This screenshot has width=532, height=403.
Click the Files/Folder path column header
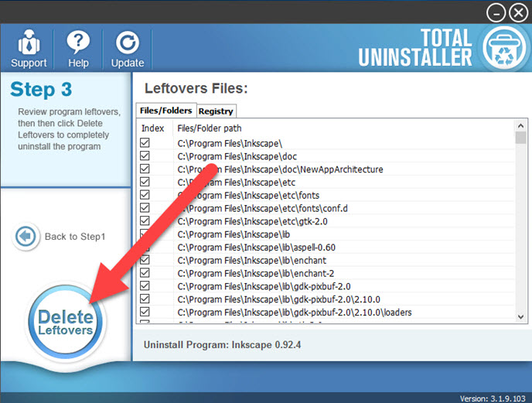click(210, 128)
